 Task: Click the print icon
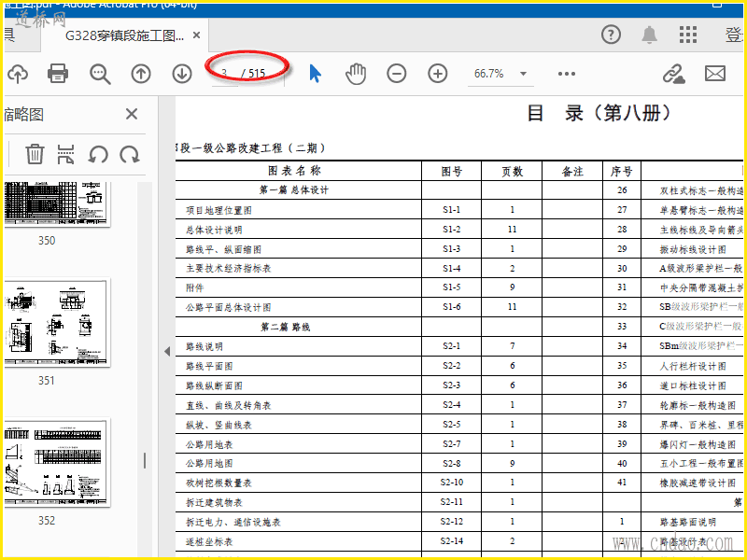point(58,74)
